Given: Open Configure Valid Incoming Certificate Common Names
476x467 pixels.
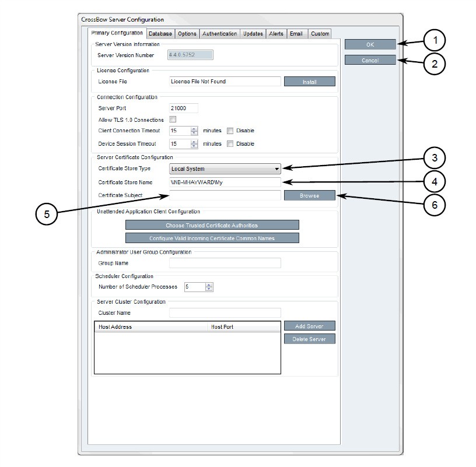Looking at the screenshot, I should [212, 238].
